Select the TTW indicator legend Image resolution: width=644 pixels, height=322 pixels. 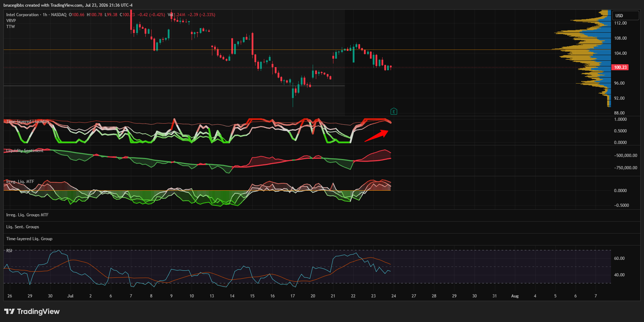tap(11, 27)
